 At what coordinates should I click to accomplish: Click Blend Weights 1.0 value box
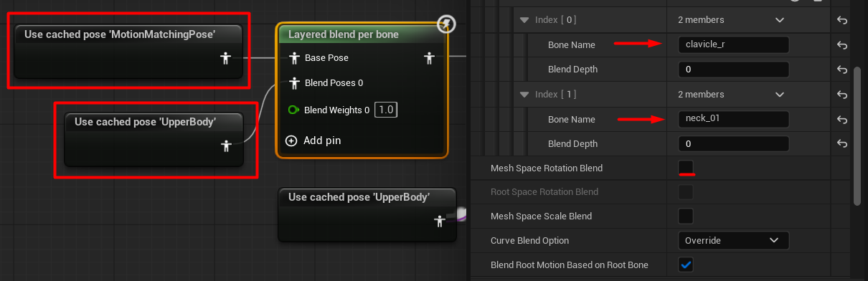pyautogui.click(x=386, y=110)
